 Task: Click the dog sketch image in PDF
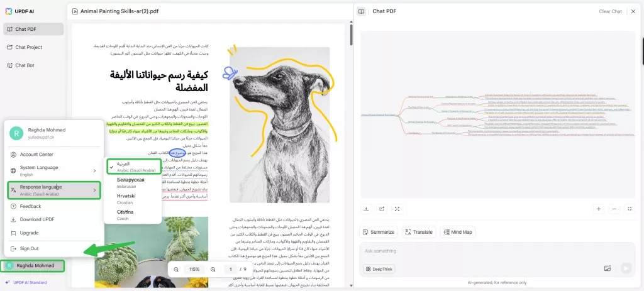tap(280, 125)
